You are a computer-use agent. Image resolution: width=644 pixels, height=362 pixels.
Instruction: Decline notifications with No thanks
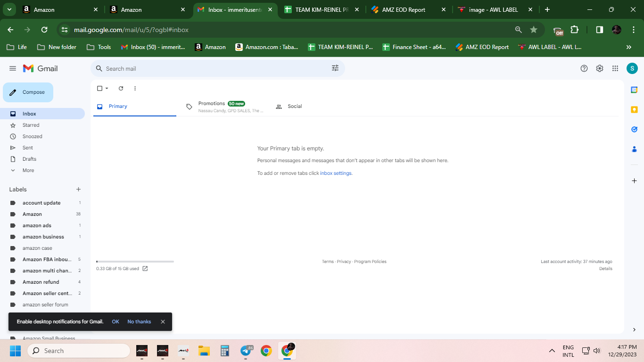[139, 321]
